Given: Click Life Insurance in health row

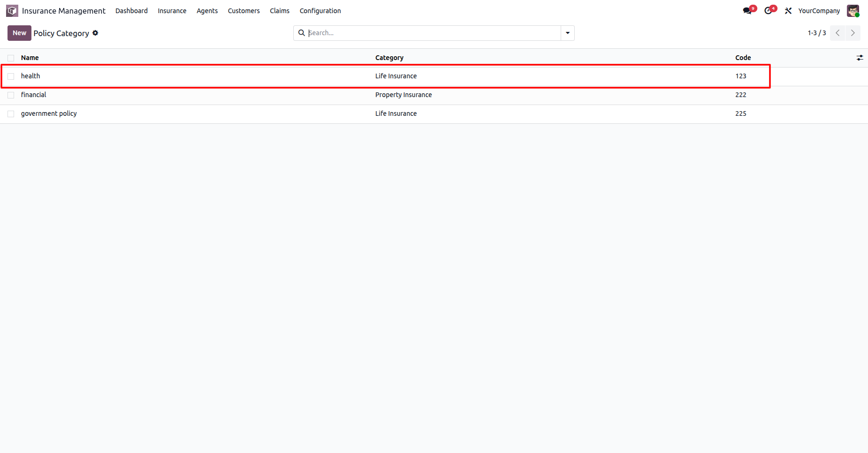Looking at the screenshot, I should click(x=396, y=76).
